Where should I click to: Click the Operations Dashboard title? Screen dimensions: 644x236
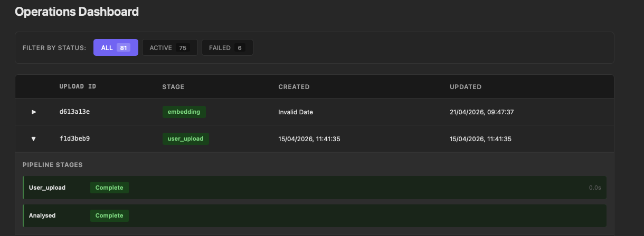coord(77,11)
